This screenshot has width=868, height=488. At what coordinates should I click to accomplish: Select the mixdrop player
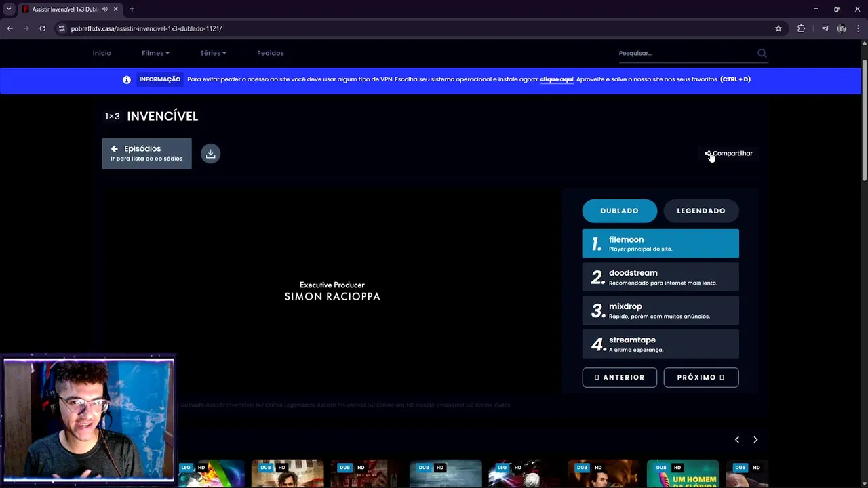(660, 310)
